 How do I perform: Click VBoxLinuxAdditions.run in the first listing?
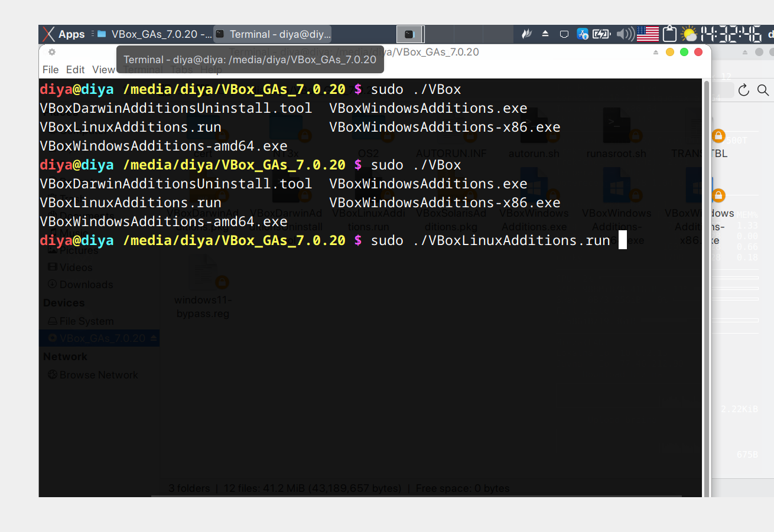pyautogui.click(x=131, y=127)
